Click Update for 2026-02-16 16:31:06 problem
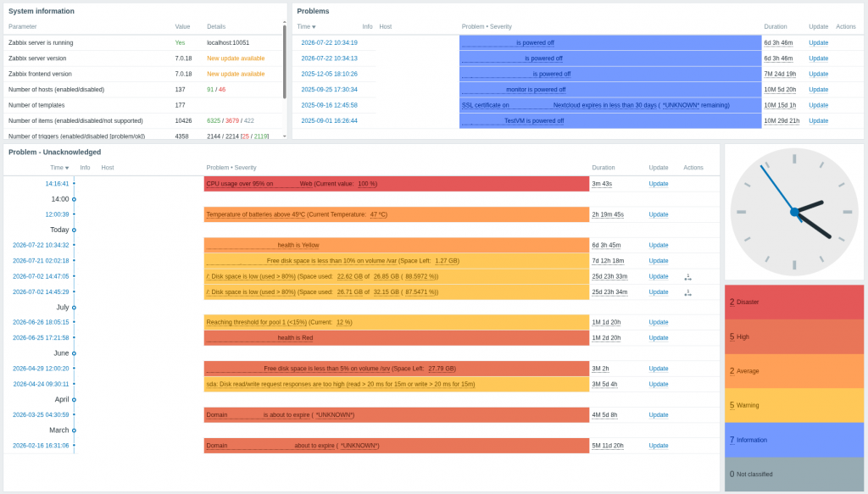This screenshot has height=494, width=868. pos(658,446)
